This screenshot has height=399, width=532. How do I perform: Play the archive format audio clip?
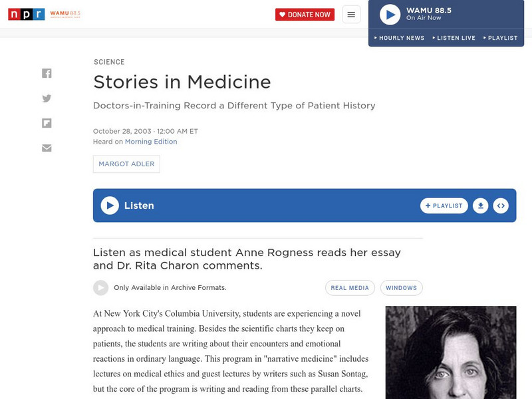(x=100, y=287)
